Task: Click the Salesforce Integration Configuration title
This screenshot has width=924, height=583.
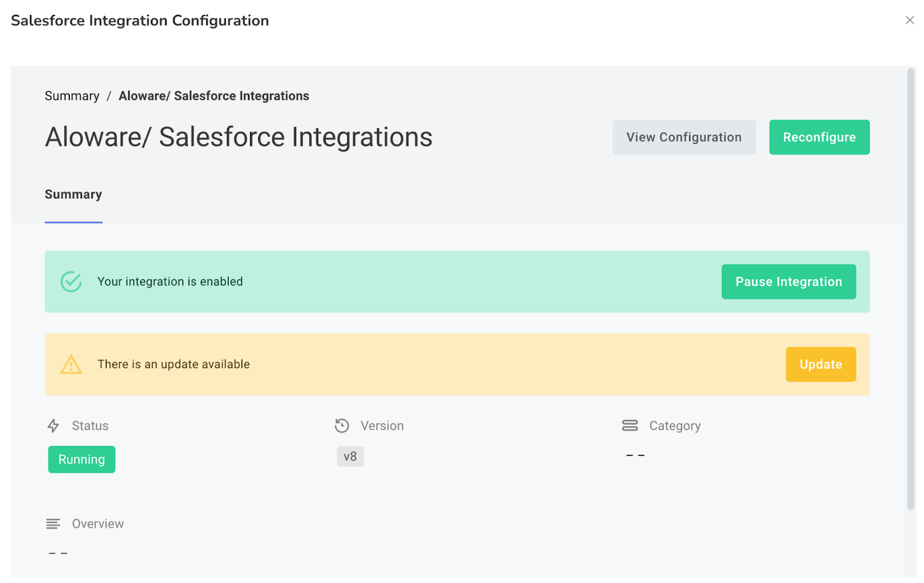Action: point(140,21)
